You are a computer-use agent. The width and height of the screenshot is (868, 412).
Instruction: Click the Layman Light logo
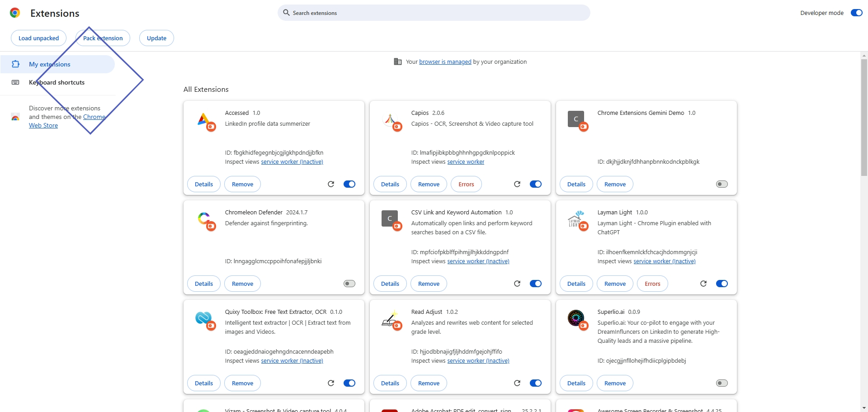coord(578,221)
